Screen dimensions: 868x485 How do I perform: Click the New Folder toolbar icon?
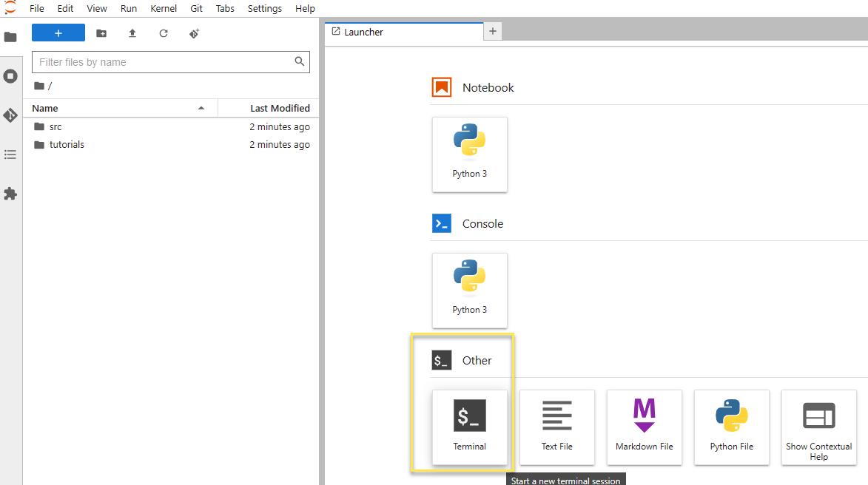[x=101, y=33]
